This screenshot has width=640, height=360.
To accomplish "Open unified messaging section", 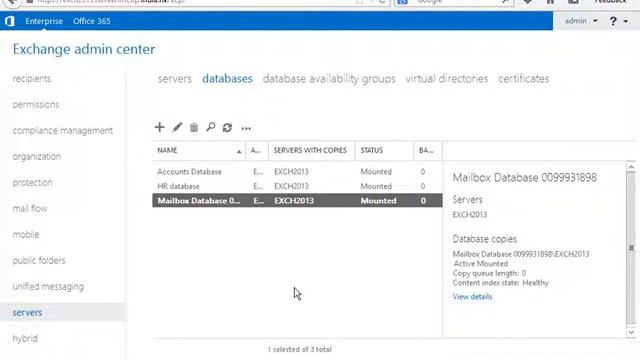I will (48, 287).
